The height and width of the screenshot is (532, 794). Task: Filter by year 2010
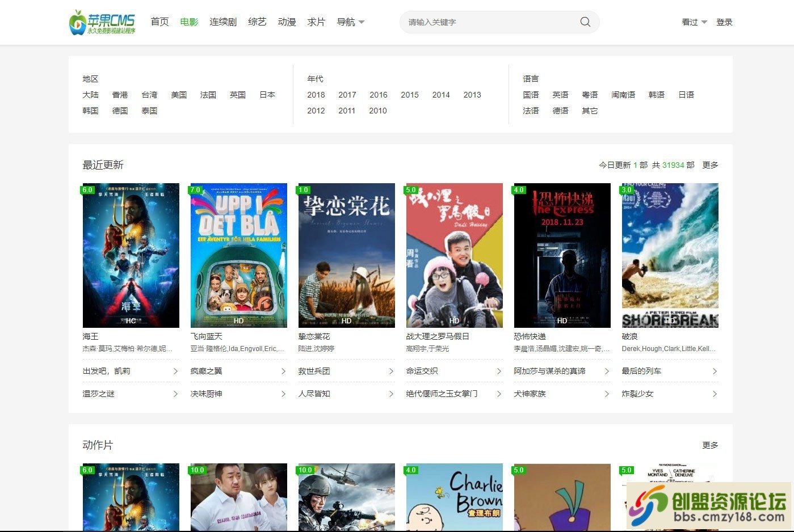click(x=378, y=111)
